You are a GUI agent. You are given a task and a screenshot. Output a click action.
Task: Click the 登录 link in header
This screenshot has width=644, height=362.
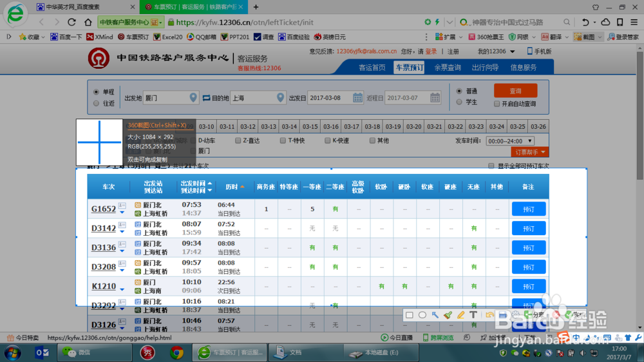coord(431,52)
